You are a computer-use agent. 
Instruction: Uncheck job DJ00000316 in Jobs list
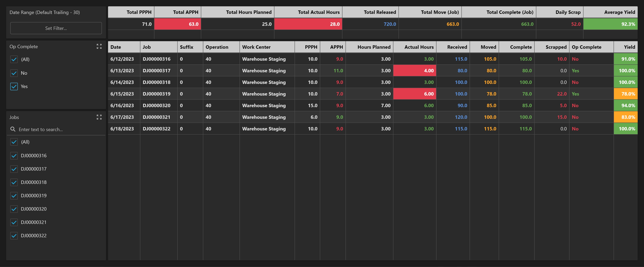pos(14,156)
